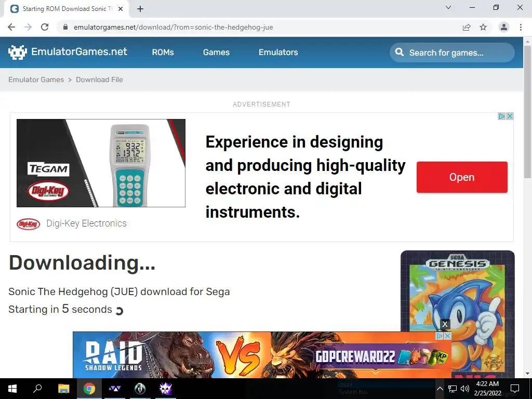
Task: Click the browser back arrow
Action: [x=11, y=27]
